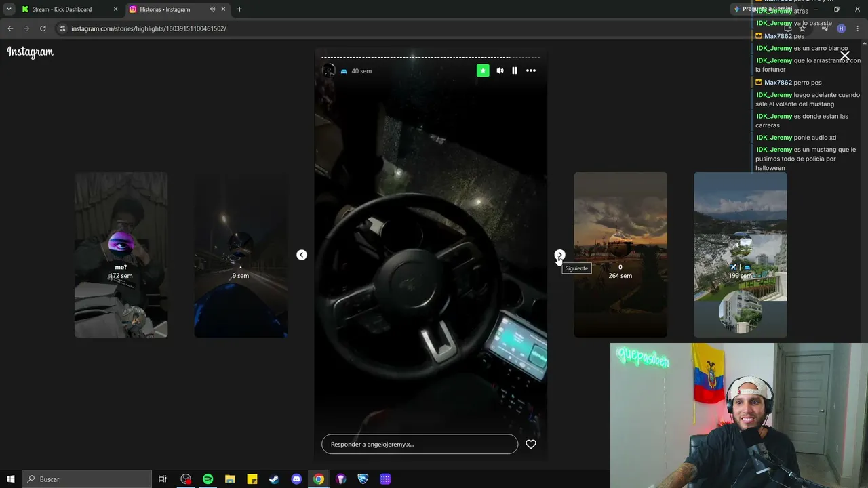Viewport: 868px width, 488px height.
Task: Open the story three-dot options menu
Action: click(531, 70)
